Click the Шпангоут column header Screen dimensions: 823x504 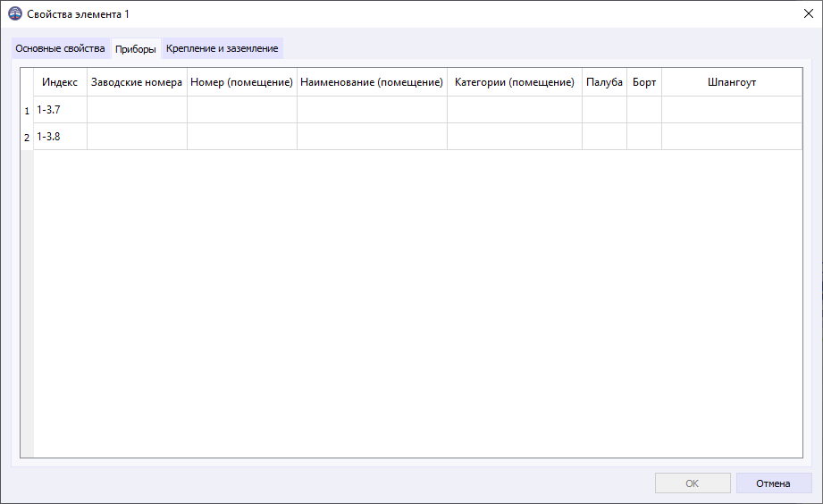(731, 82)
